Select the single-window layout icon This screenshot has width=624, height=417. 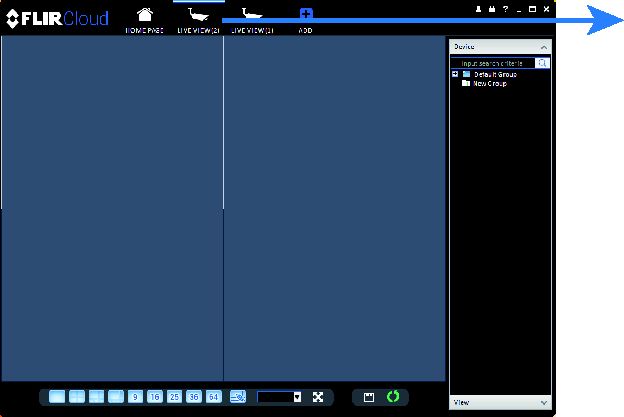point(57,397)
